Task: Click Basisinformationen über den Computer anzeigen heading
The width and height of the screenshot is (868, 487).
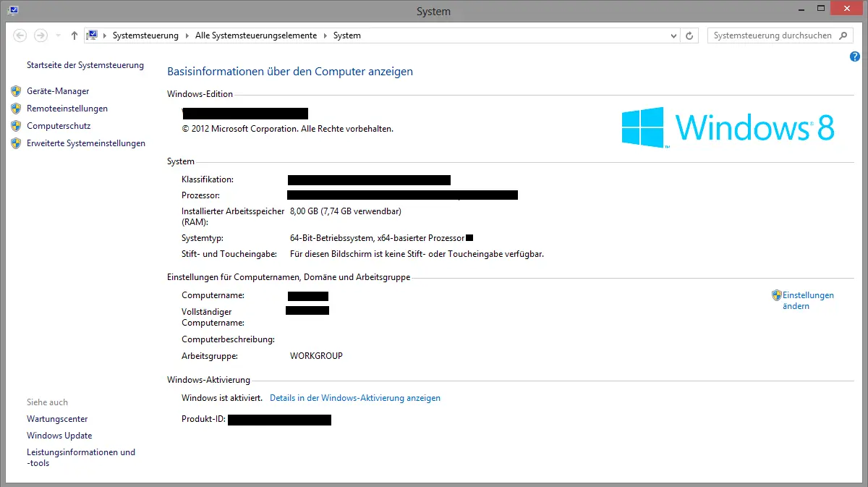Action: [290, 72]
